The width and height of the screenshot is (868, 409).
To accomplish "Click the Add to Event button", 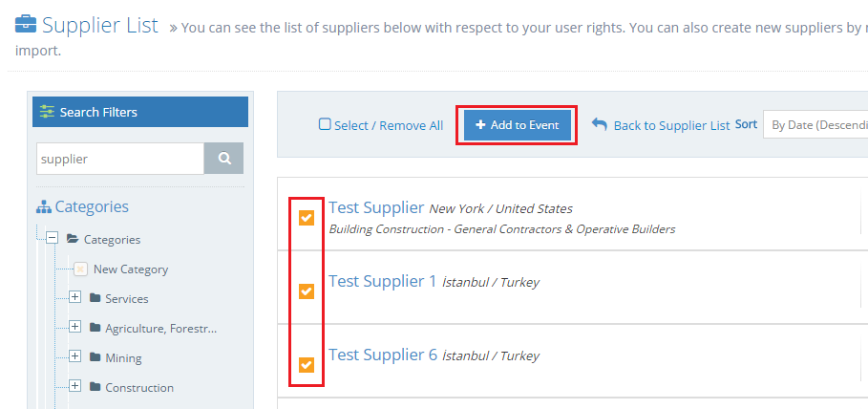I will (517, 125).
